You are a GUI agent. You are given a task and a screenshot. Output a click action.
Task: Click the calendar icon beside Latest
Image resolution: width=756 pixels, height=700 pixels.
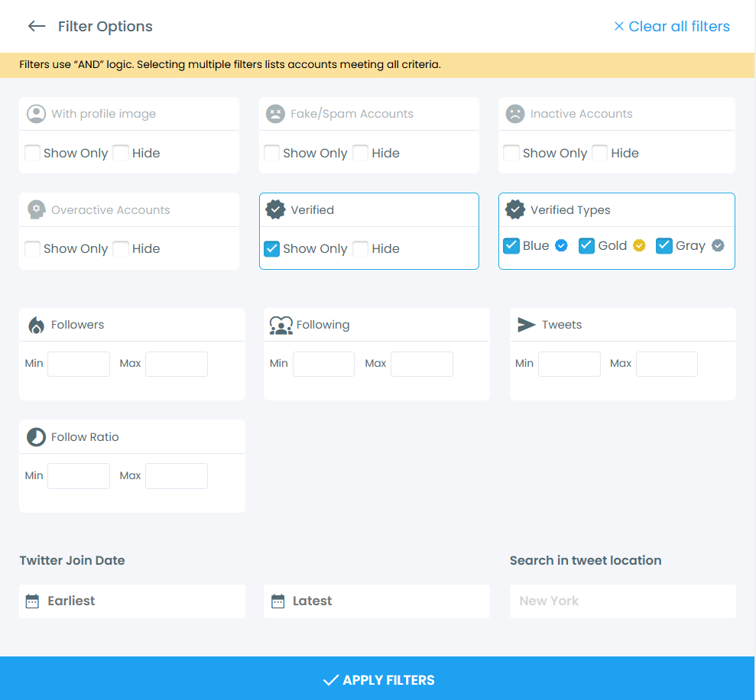pos(277,601)
